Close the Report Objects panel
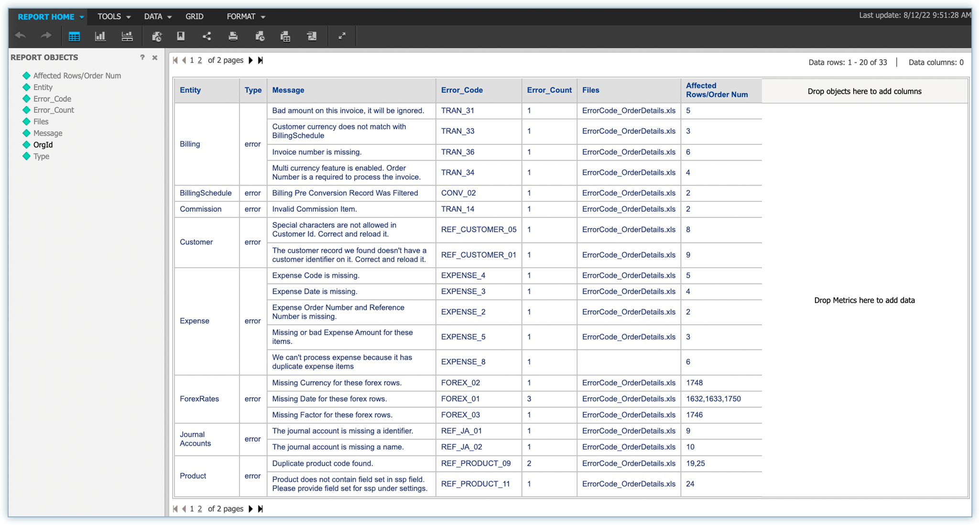This screenshot has width=980, height=525. (x=155, y=57)
